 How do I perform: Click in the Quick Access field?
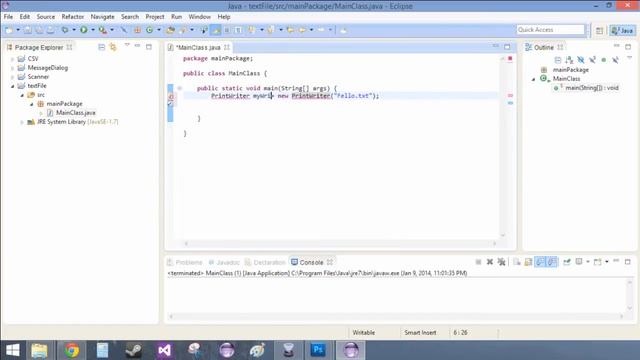tap(551, 30)
